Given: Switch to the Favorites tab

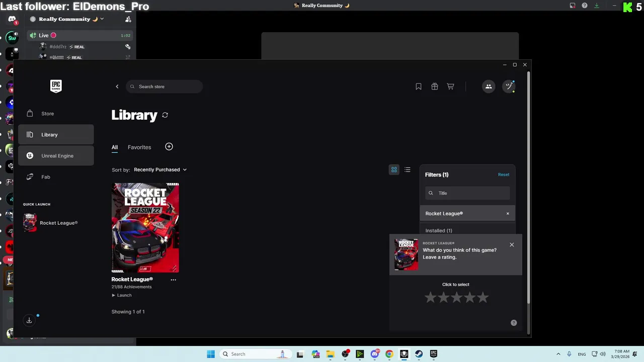Looking at the screenshot, I should 139,147.
